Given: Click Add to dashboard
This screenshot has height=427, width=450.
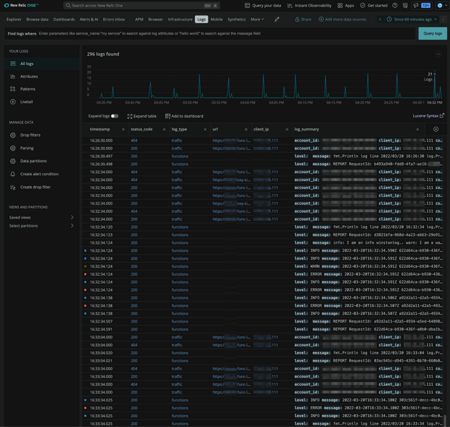Looking at the screenshot, I should point(184,116).
